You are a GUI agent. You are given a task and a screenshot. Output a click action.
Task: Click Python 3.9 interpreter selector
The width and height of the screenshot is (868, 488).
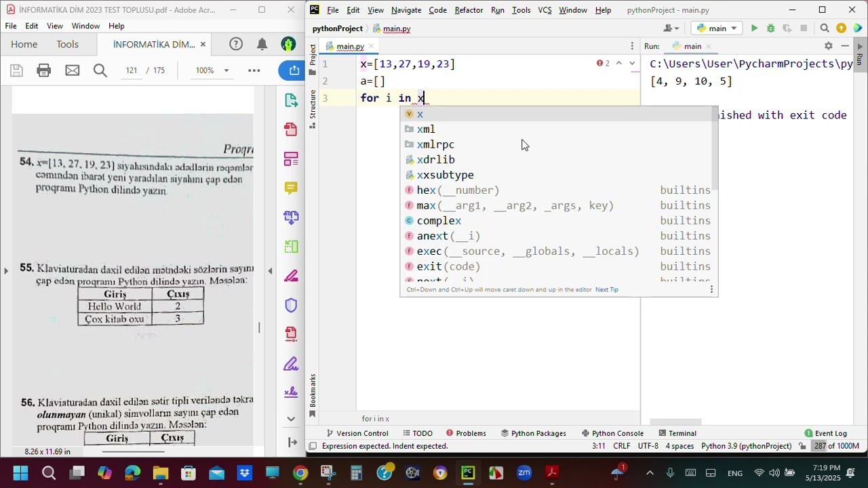point(746,446)
